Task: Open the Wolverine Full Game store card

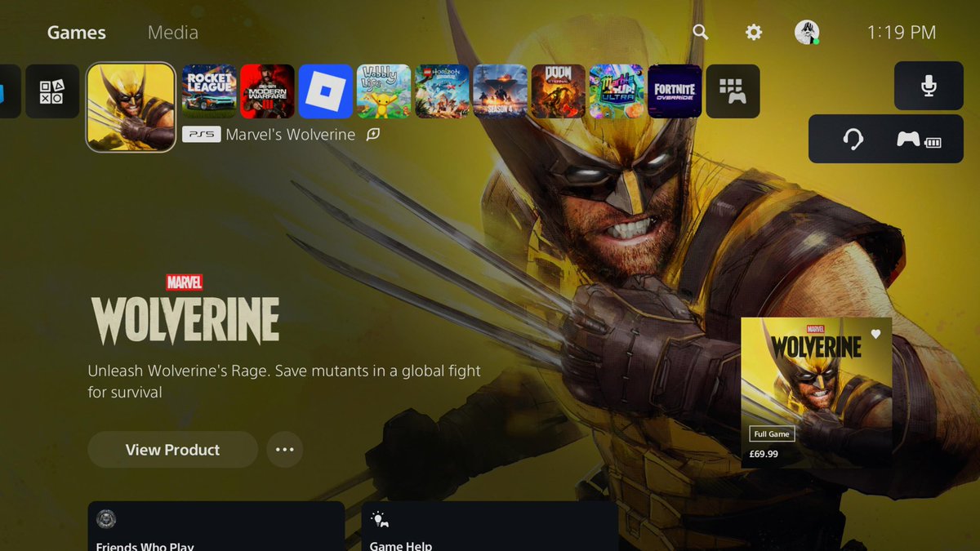Action: pyautogui.click(x=816, y=393)
